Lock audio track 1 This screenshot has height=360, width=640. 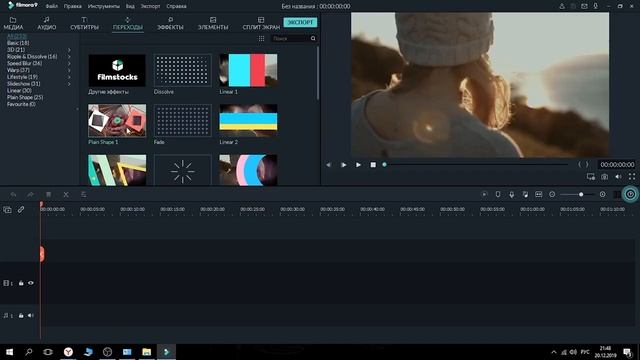point(21,316)
